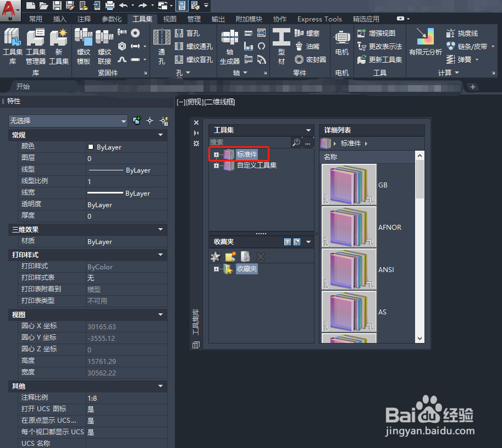The height and width of the screenshot is (448, 502).
Task: Open 工具集管理器 manager
Action: click(x=36, y=46)
